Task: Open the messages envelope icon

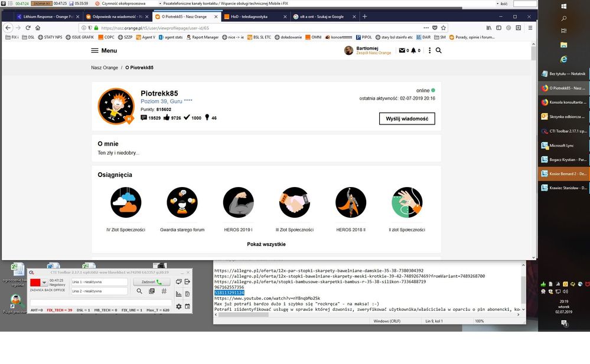Action: 403,51
